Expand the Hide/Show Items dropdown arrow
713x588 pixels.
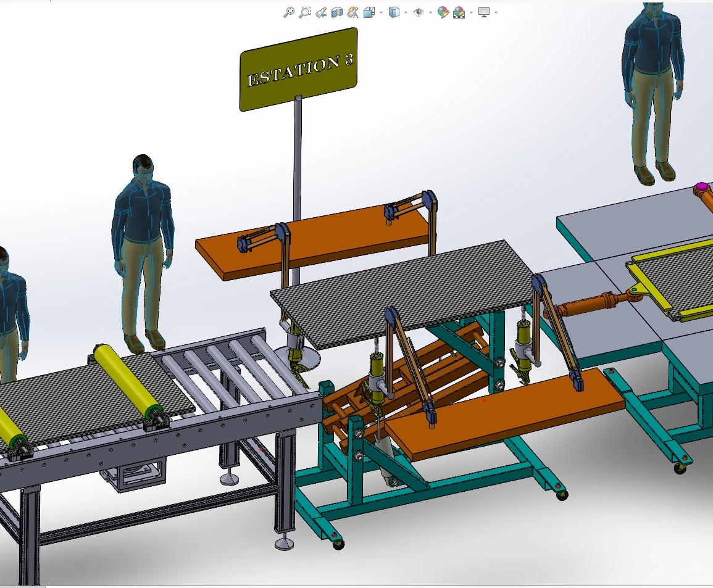(x=431, y=13)
